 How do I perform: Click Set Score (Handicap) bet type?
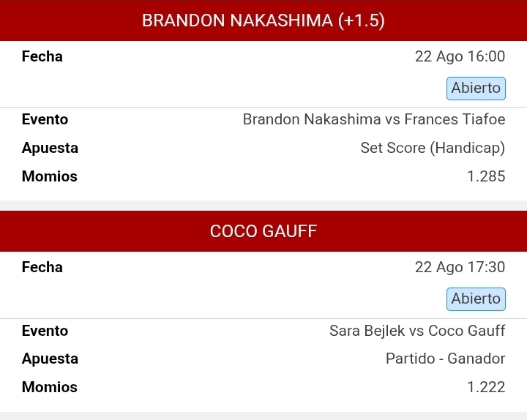pyautogui.click(x=433, y=148)
